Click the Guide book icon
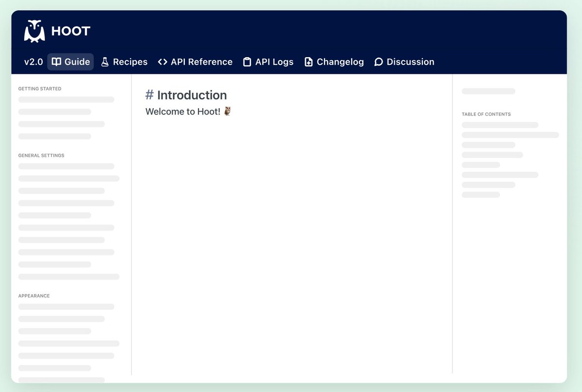The image size is (582, 392). (x=56, y=62)
